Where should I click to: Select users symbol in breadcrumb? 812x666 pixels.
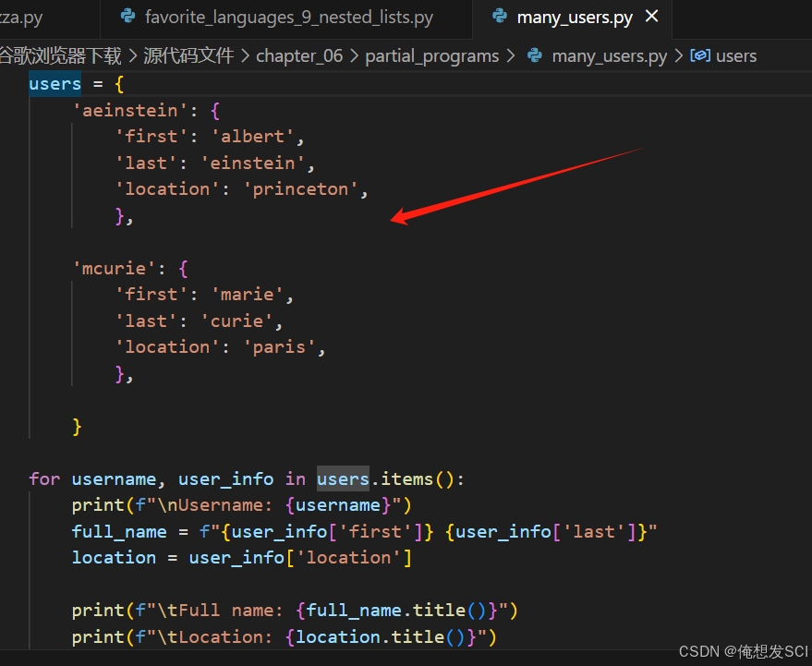736,56
